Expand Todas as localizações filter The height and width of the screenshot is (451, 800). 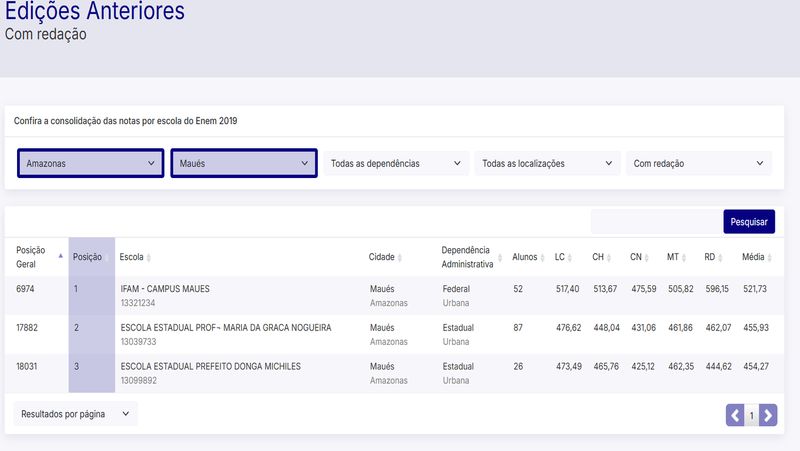pos(547,163)
